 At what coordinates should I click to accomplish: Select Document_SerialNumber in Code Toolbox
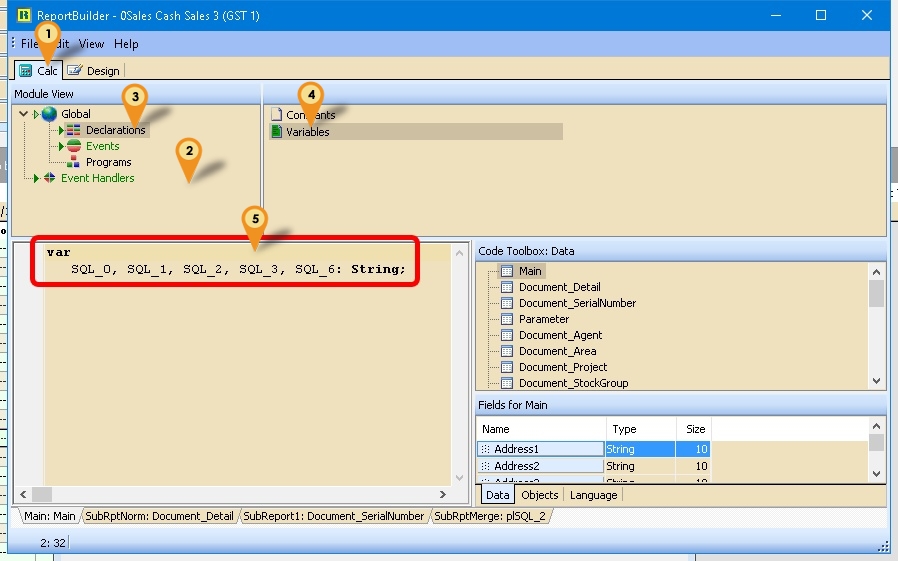tap(577, 303)
